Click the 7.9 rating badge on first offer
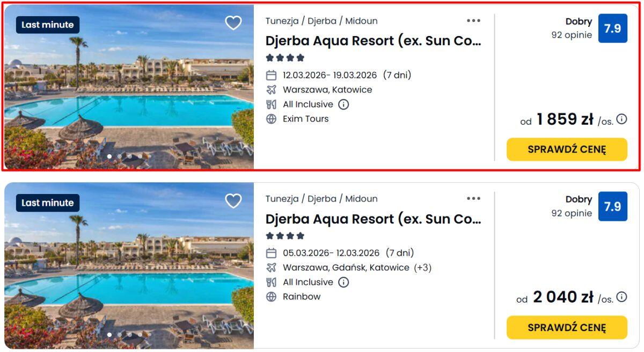Screen dimensions: 644x352 [612, 28]
